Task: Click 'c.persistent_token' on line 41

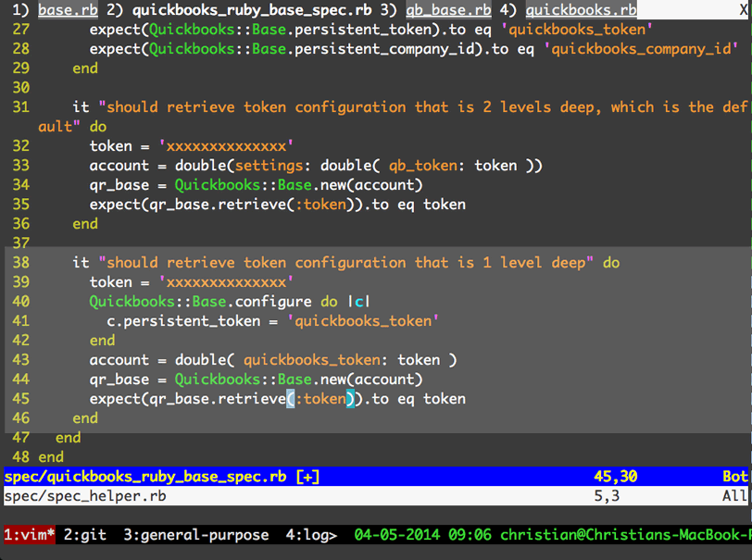Action: (183, 321)
